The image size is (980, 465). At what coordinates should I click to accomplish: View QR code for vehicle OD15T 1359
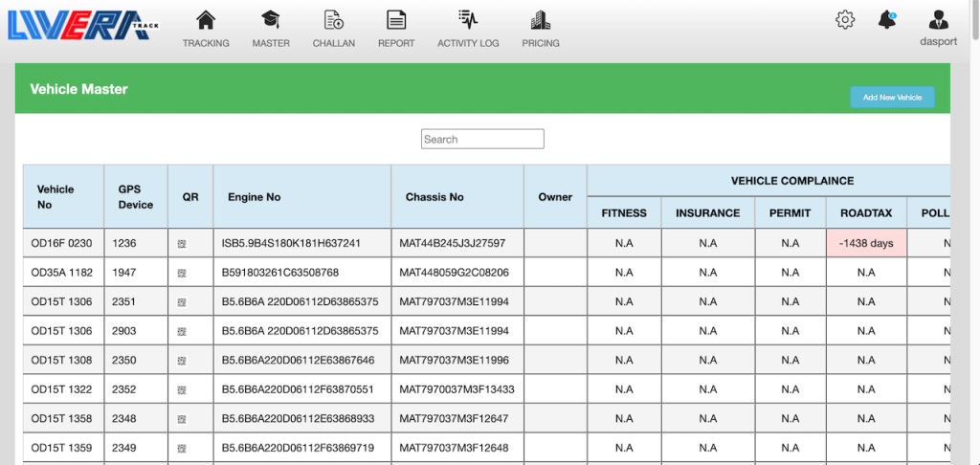pyautogui.click(x=182, y=449)
